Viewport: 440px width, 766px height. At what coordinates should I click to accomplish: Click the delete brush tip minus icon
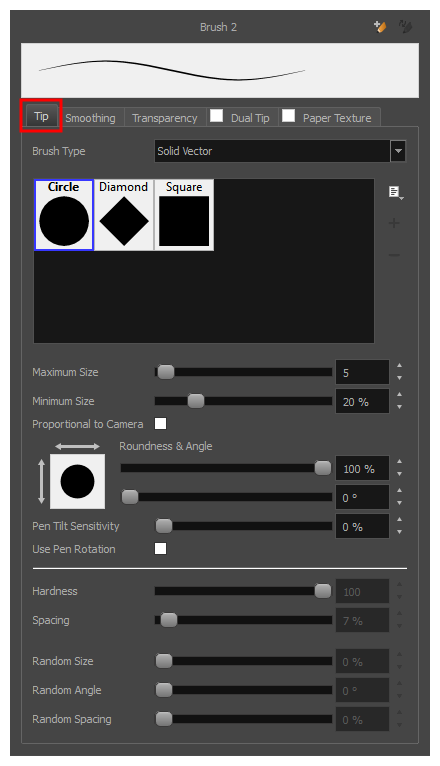click(x=394, y=255)
